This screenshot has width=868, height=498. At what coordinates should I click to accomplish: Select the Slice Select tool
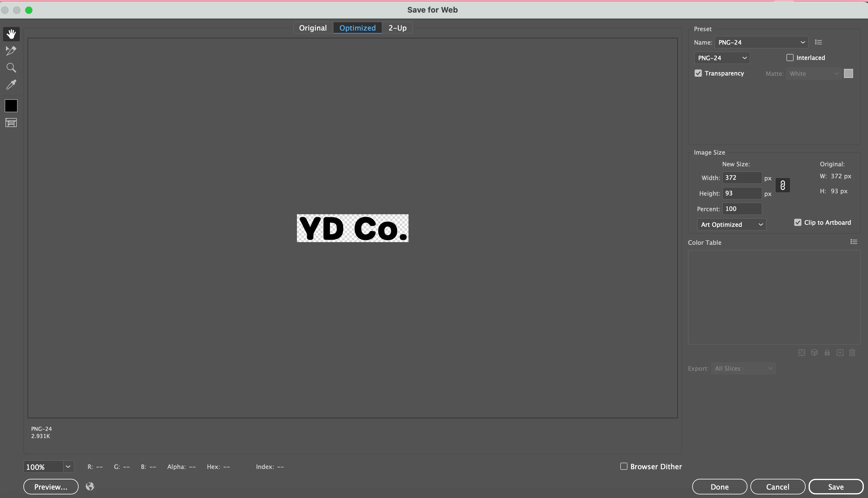(11, 51)
